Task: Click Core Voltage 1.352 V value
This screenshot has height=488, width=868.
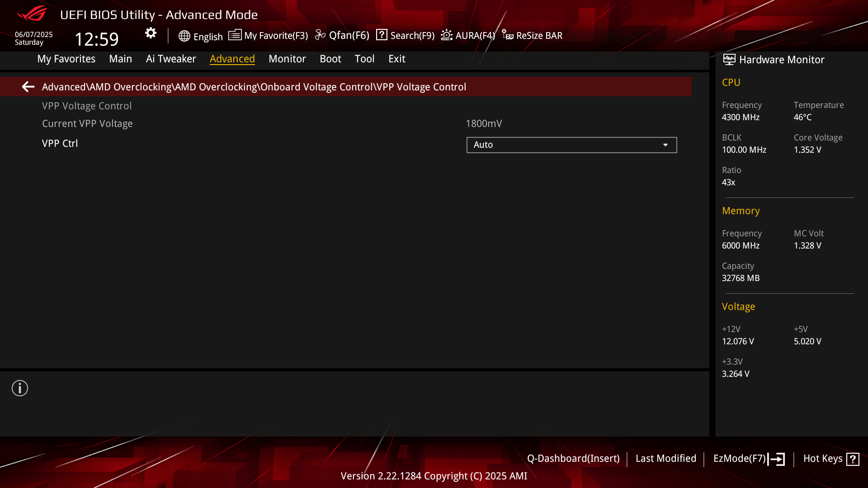Action: coord(807,150)
